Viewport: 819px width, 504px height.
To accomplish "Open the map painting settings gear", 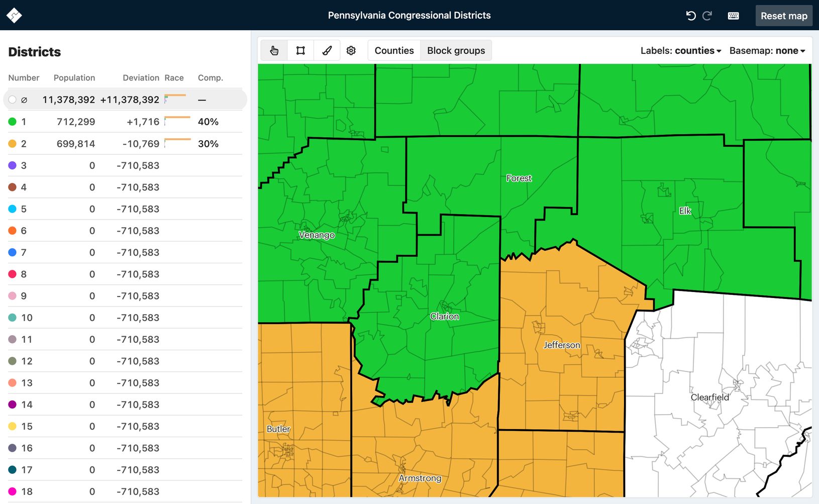I will pos(351,50).
